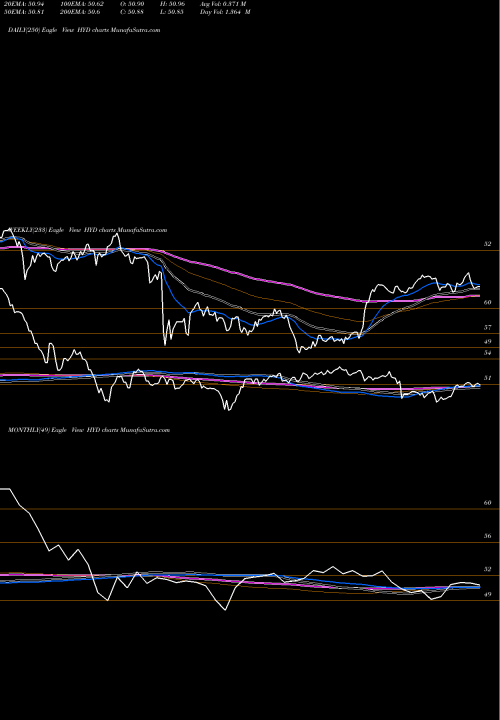Select the open price 'O:' value
Screen dimensions: 500x720
[132, 4]
